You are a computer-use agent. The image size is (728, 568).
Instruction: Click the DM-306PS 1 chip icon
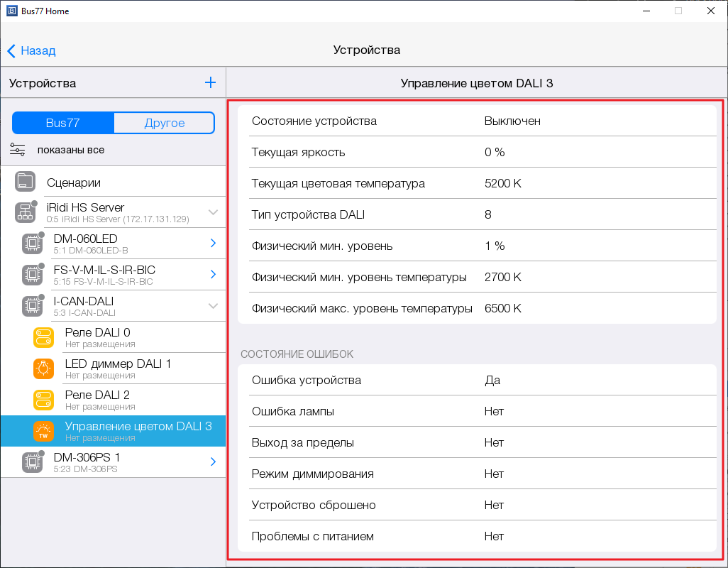coord(31,462)
